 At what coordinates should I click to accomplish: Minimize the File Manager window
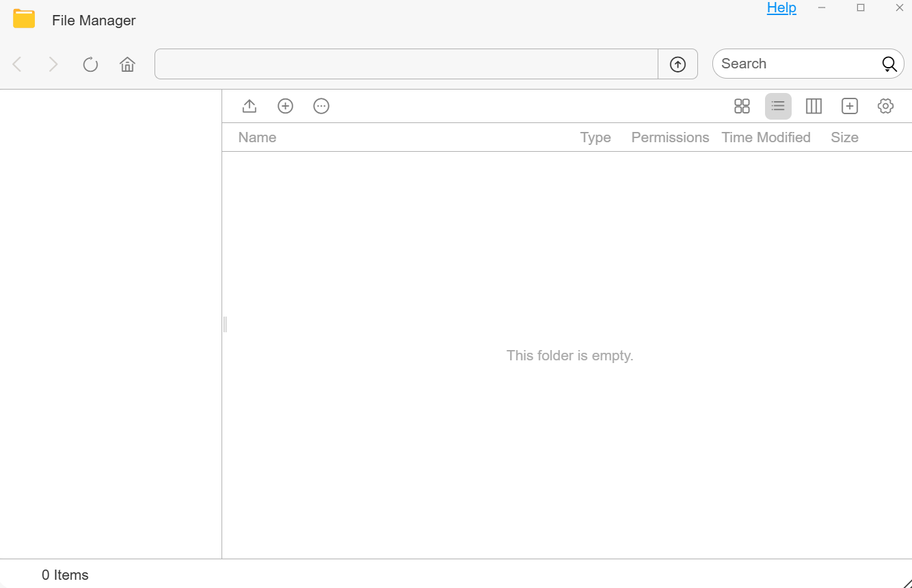click(x=822, y=8)
